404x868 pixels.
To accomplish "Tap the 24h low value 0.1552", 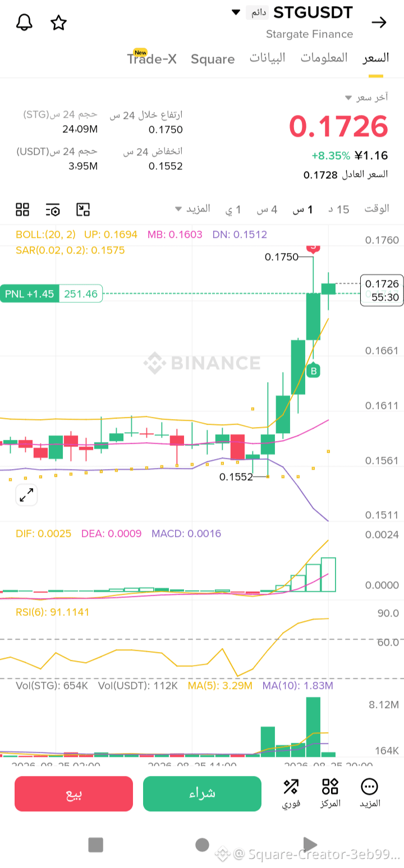I will pyautogui.click(x=166, y=166).
